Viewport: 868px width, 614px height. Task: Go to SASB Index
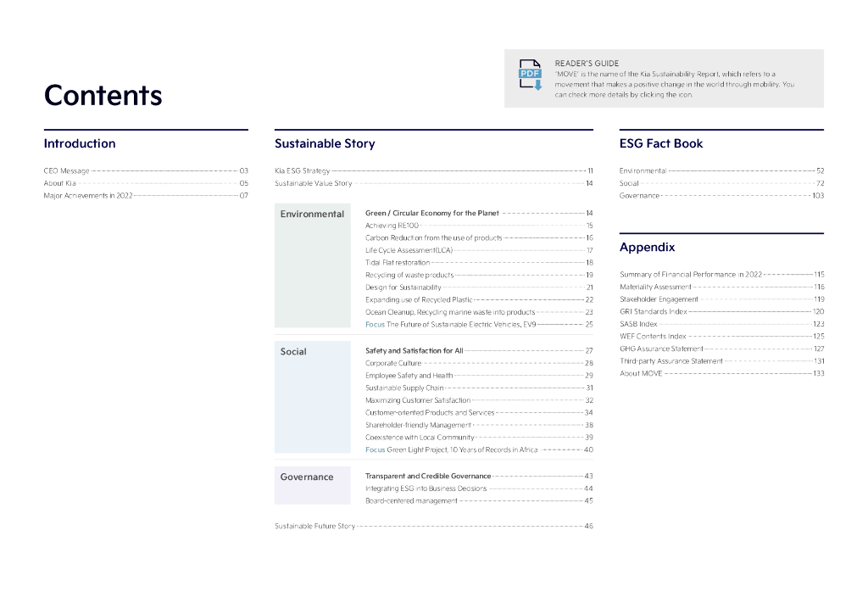722,324
